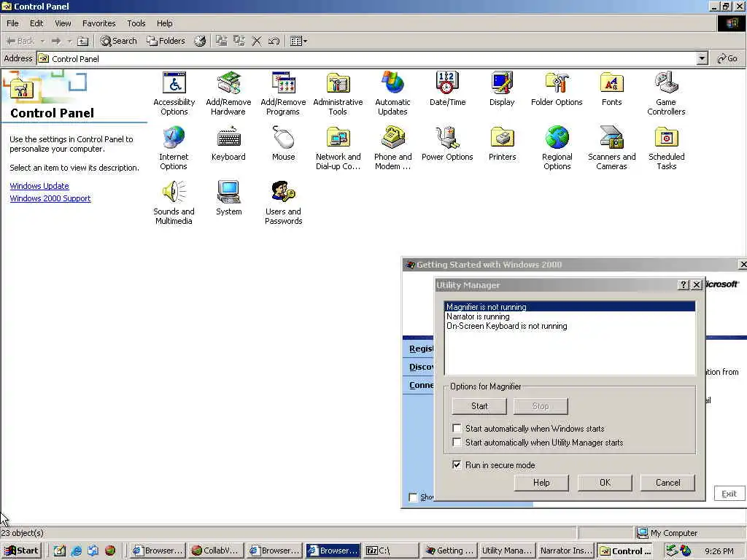Uncheck Run in secure mode
The image size is (747, 560).
457,464
